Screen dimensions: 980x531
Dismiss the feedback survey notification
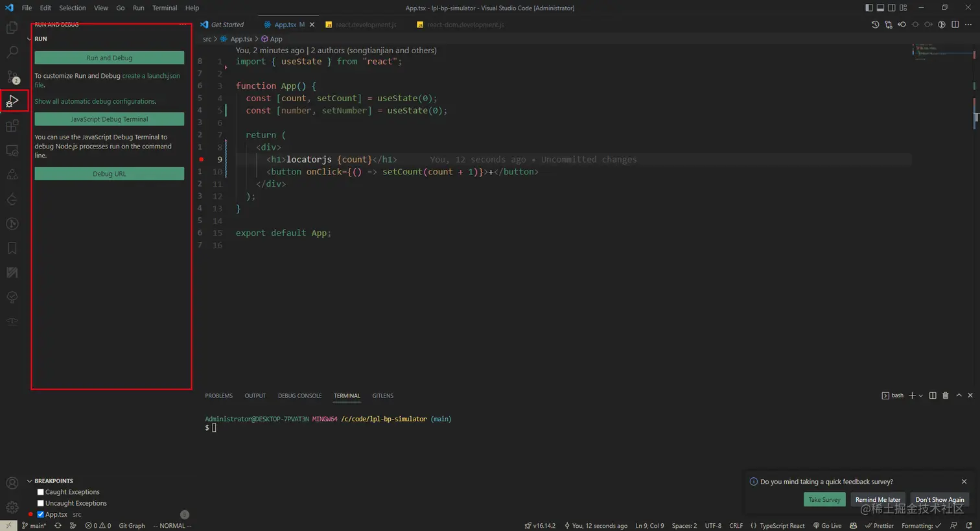coord(964,482)
